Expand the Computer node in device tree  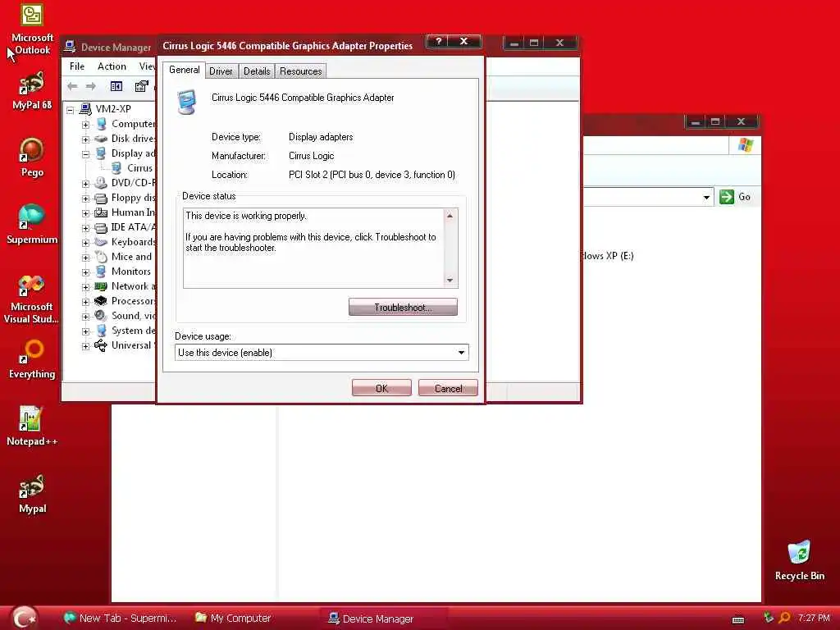[x=85, y=125]
